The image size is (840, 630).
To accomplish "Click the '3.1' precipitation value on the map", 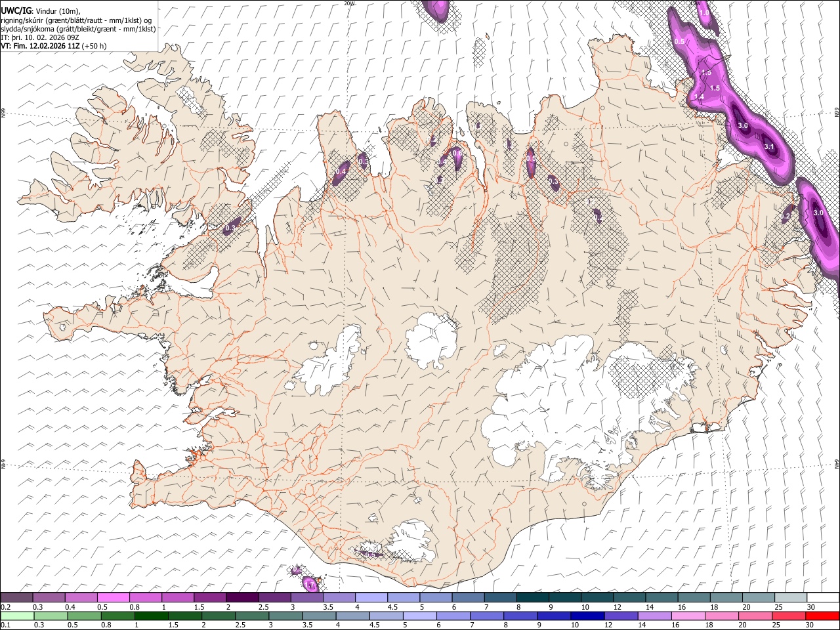I will 770,147.
